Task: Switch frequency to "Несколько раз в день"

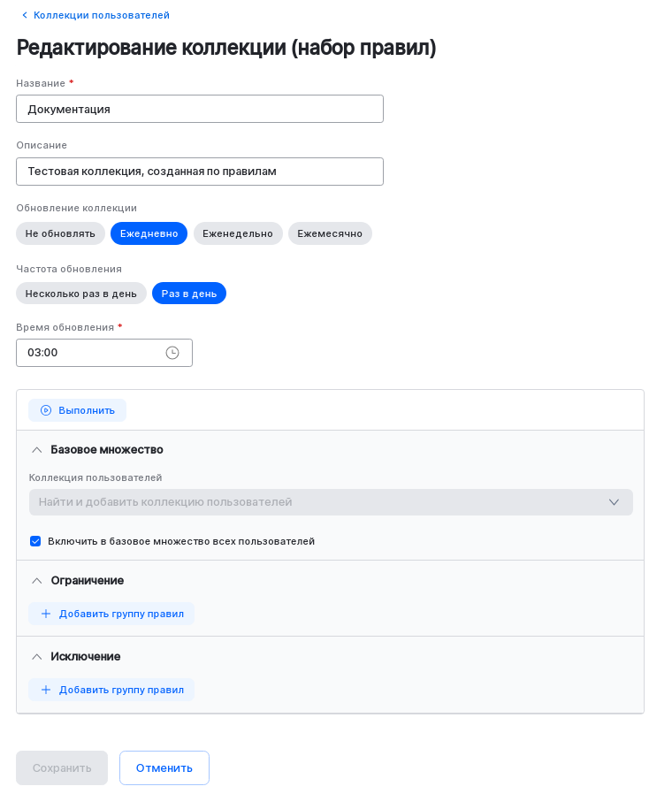Action: coord(81,292)
